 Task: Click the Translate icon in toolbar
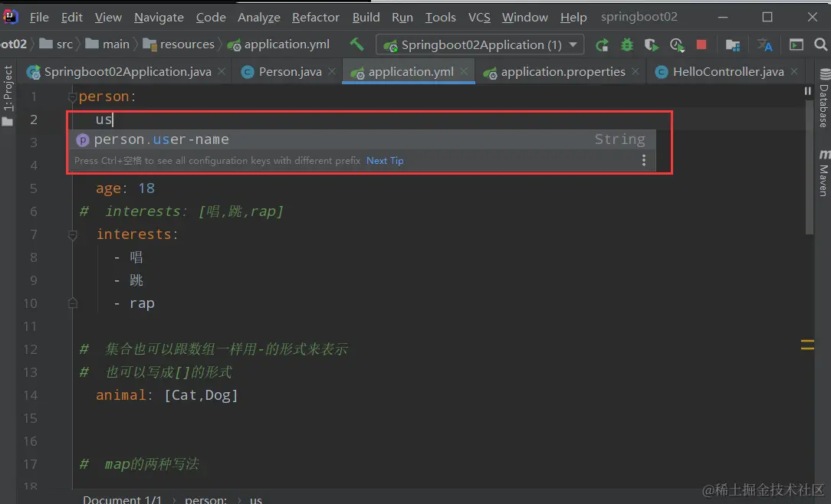(764, 45)
